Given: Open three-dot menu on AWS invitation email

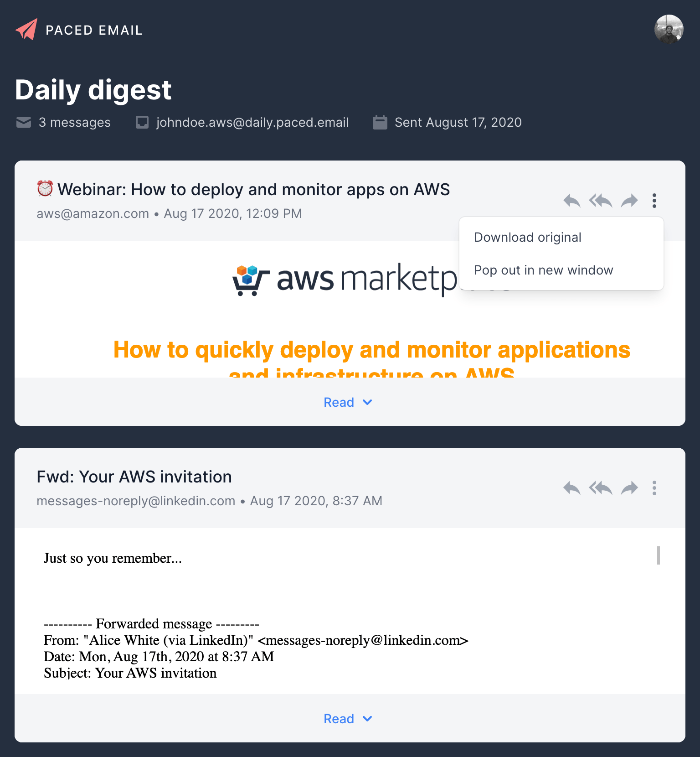Looking at the screenshot, I should click(654, 488).
